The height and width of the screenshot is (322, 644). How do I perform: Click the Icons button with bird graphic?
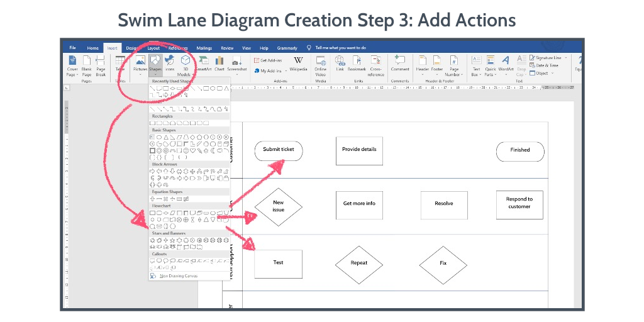coord(169,64)
